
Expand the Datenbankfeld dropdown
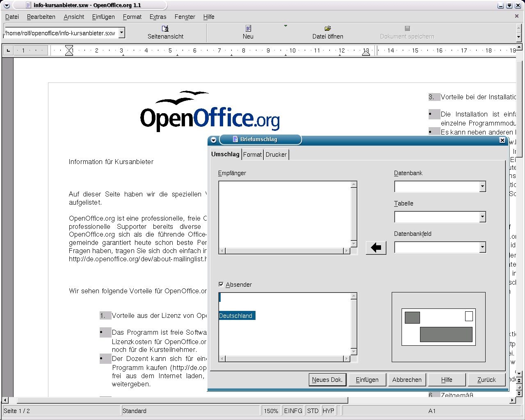(482, 247)
